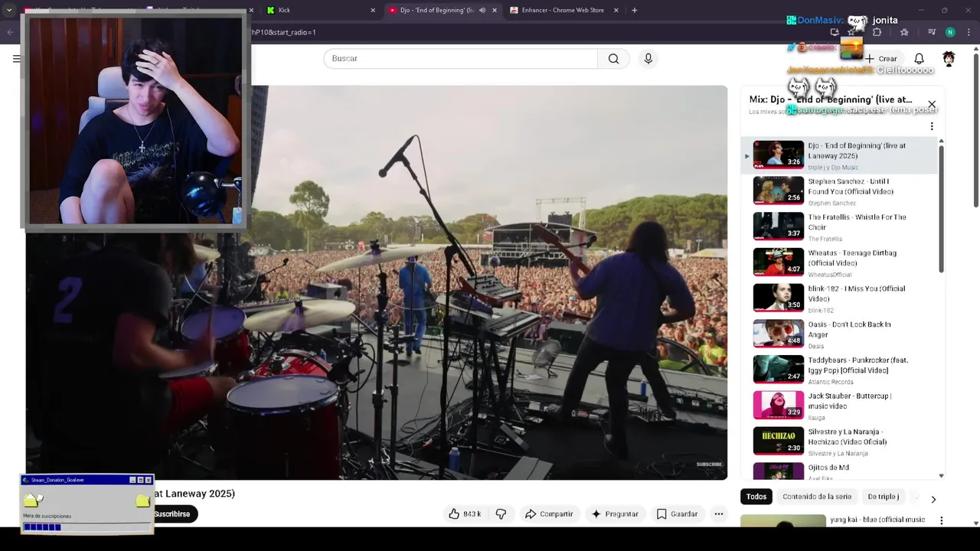Viewport: 980px width, 551px height.
Task: Show next filter chips with right chevron
Action: coord(933,499)
